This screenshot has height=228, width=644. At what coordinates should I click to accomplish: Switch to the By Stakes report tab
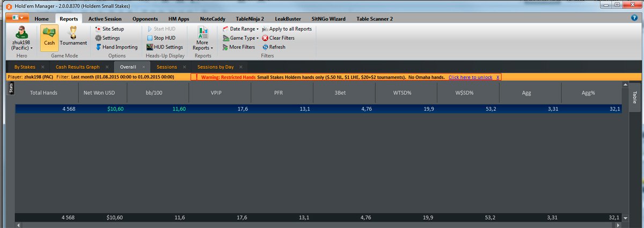[25, 67]
